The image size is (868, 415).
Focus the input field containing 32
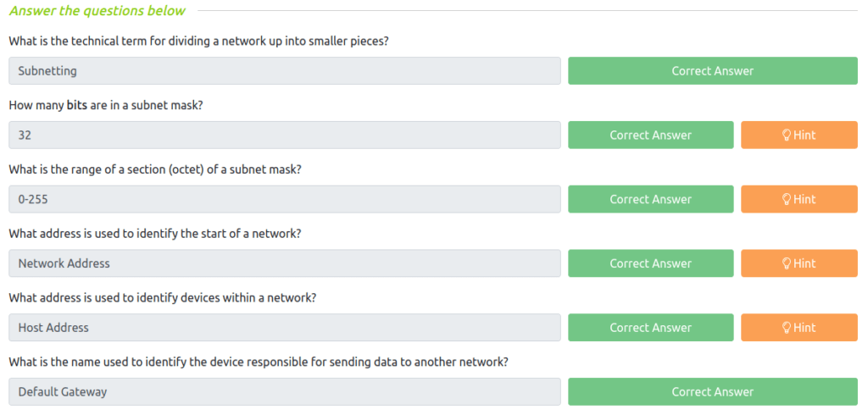click(285, 135)
